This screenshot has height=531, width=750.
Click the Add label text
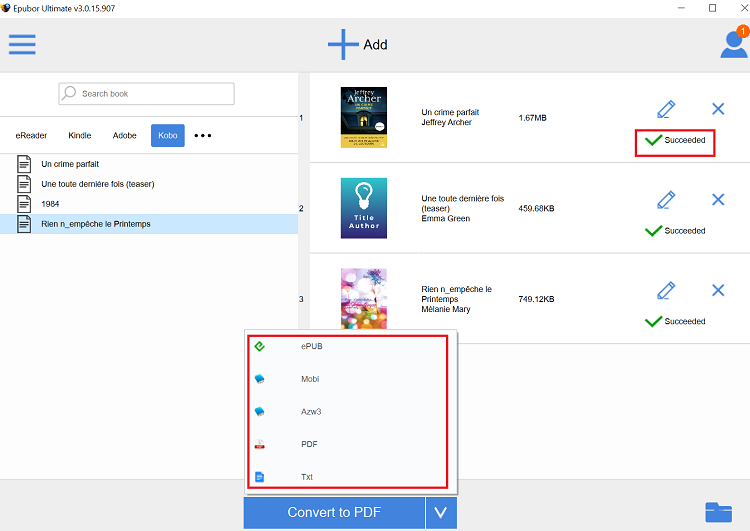375,44
